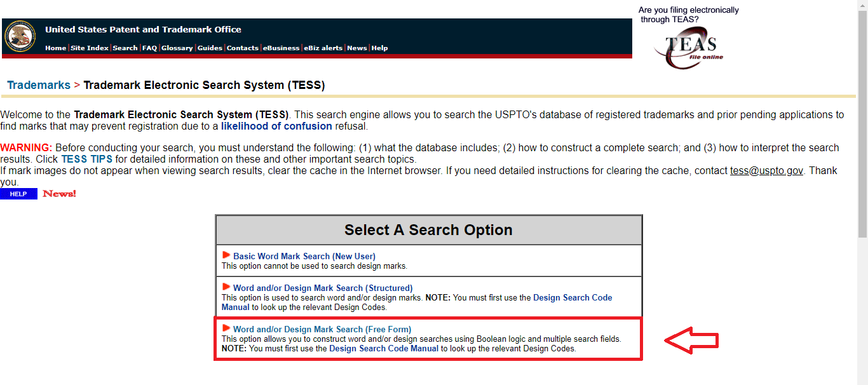This screenshot has width=868, height=385.
Task: Open the TEAS file online logo
Action: pos(689,48)
